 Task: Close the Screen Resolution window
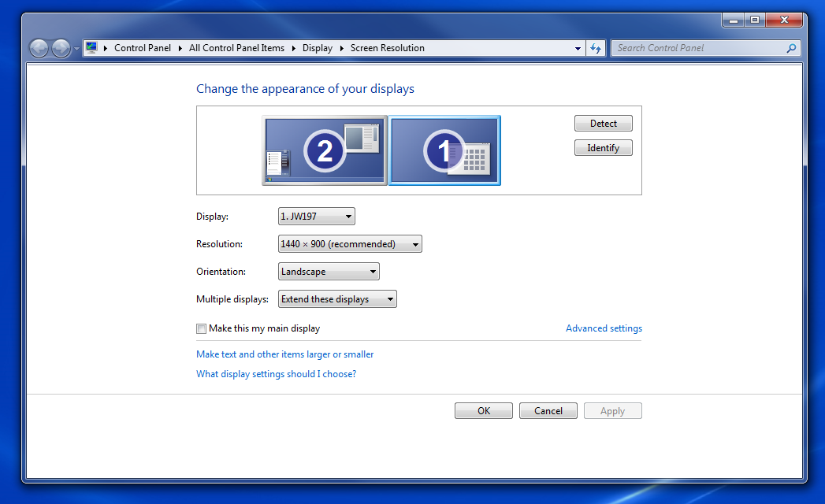tap(784, 20)
